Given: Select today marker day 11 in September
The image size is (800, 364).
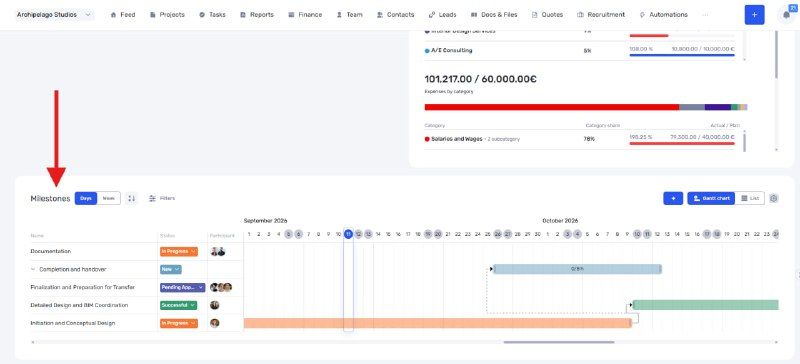Looking at the screenshot, I should 348,234.
